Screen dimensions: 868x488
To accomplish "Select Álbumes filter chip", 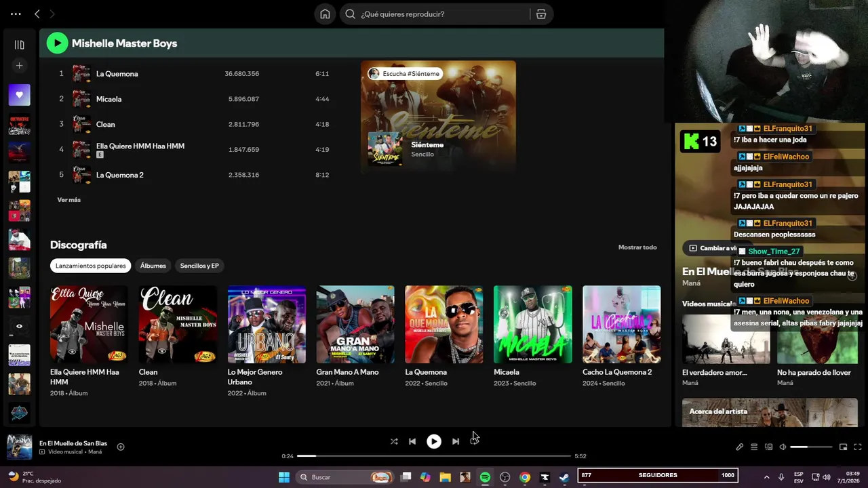I will click(x=153, y=266).
